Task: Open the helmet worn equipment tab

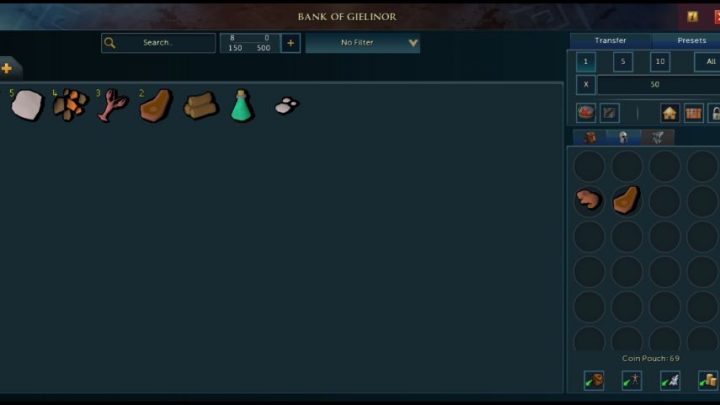Action: click(x=623, y=137)
